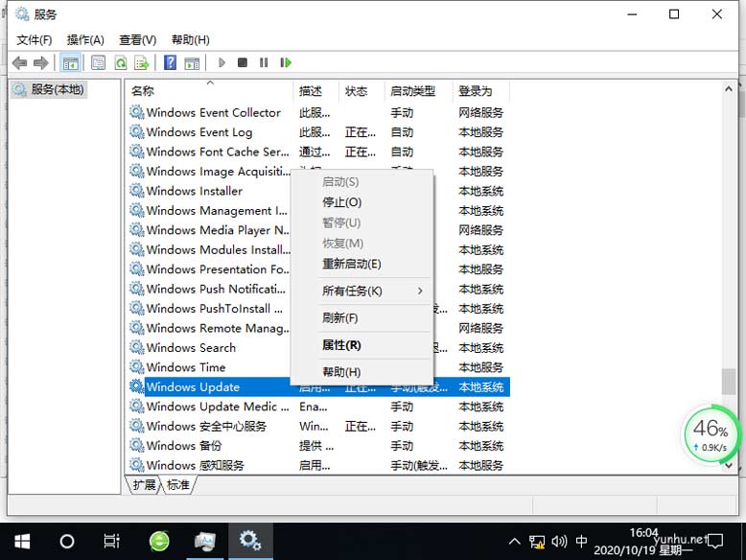Viewport: 746px width, 560px height.
Task: Click the back arrow in toolbar
Action: tap(19, 63)
